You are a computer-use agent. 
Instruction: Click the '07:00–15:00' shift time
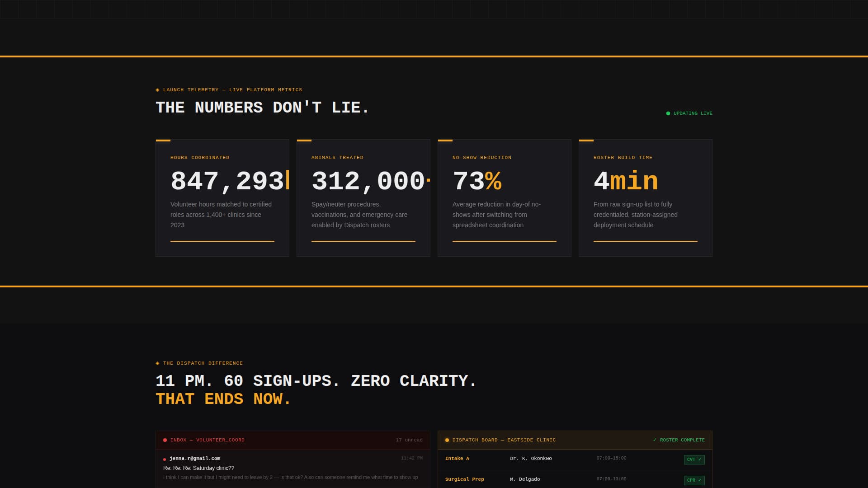coord(611,458)
